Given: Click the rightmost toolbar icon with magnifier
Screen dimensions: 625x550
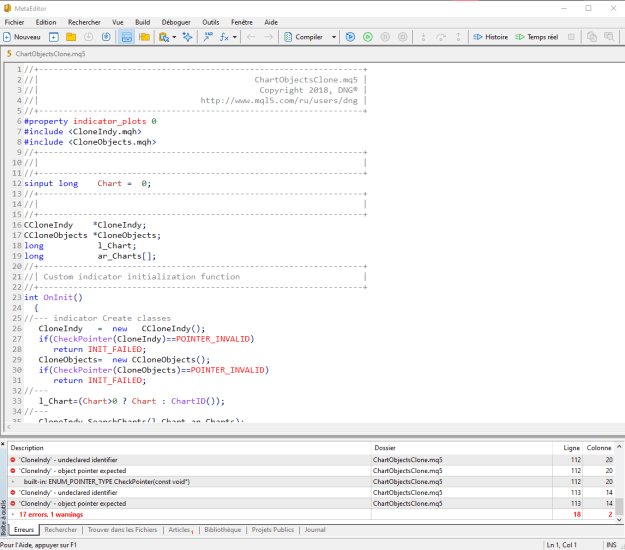Looking at the screenshot, I should pyautogui.click(x=609, y=37).
